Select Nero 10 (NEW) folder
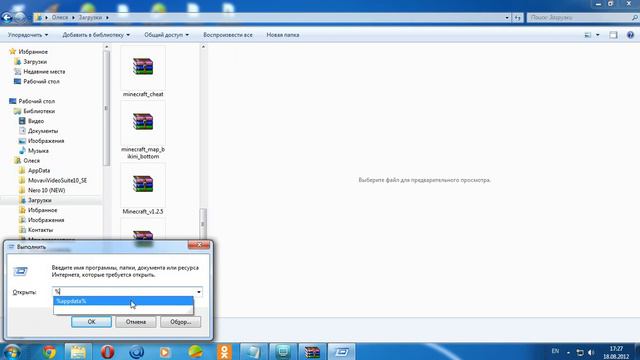640x360 pixels. tap(42, 190)
